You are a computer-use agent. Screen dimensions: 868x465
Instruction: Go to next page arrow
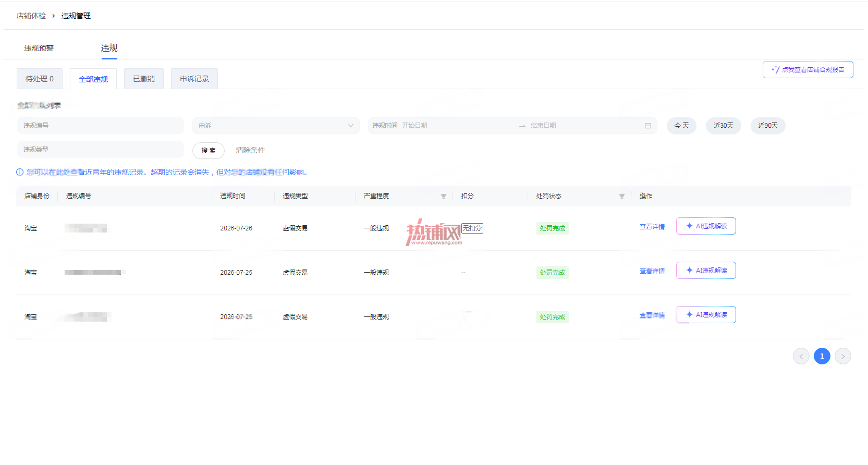[843, 356]
